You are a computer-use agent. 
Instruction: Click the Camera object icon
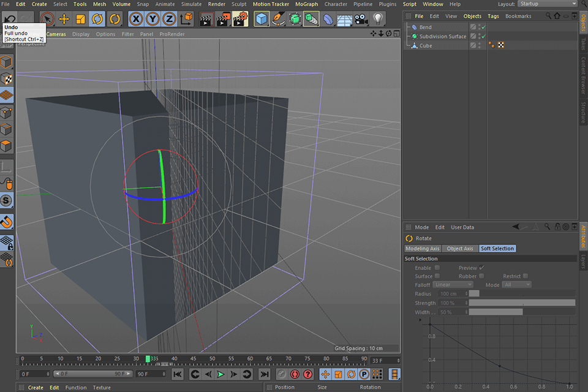[361, 19]
